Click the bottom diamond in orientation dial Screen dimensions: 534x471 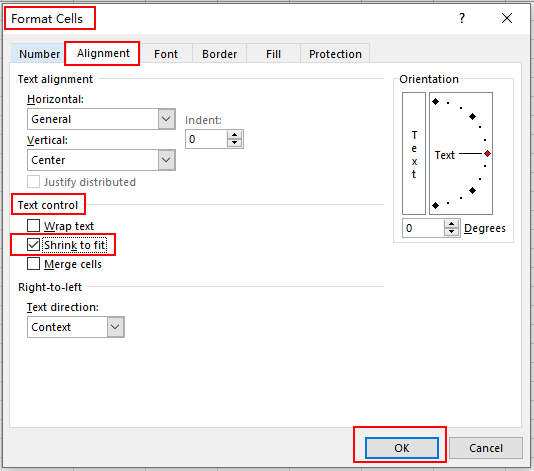[x=436, y=205]
